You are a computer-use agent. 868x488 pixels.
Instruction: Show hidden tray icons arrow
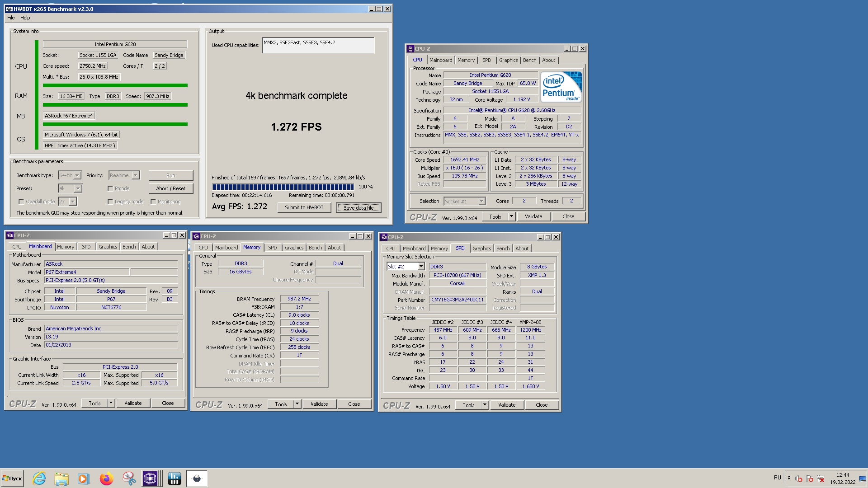(789, 478)
